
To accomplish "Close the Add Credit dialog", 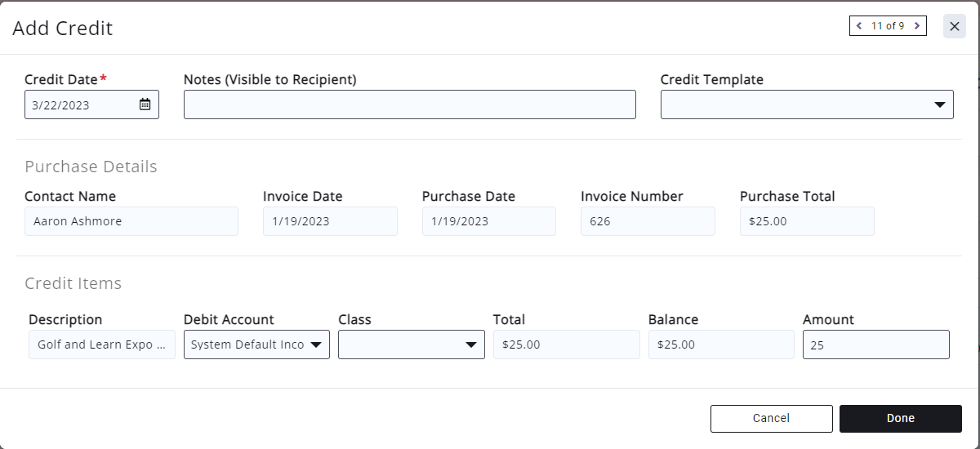I will [954, 26].
